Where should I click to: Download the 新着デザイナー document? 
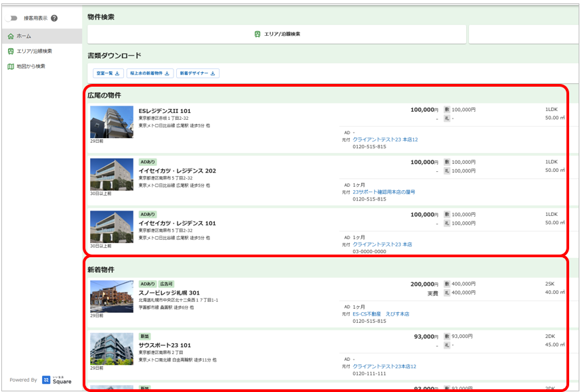coord(198,73)
